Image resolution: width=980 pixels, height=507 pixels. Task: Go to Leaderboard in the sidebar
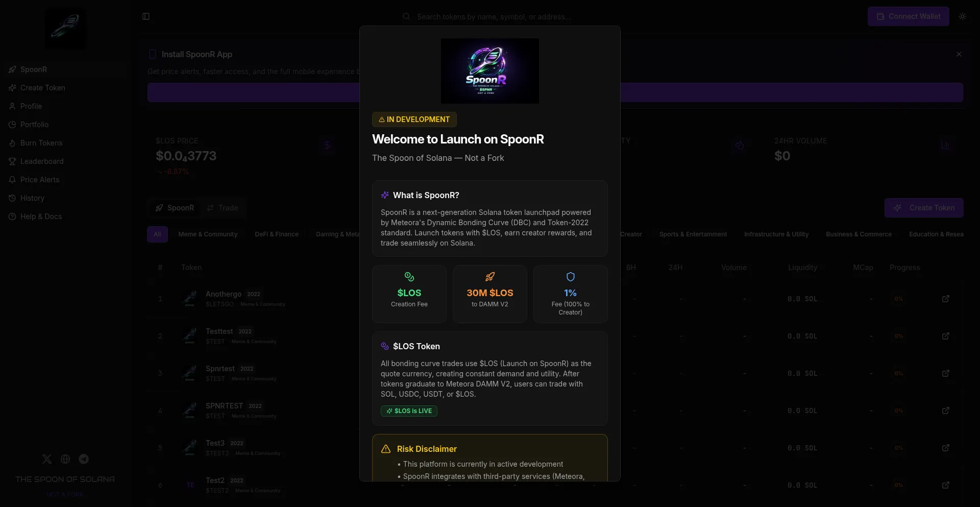[x=42, y=161]
